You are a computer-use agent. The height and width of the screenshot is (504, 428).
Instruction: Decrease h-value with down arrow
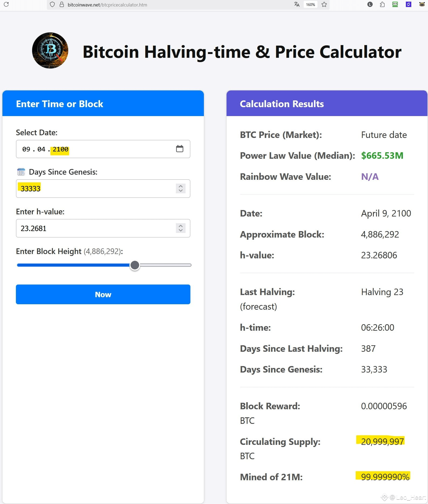181,230
